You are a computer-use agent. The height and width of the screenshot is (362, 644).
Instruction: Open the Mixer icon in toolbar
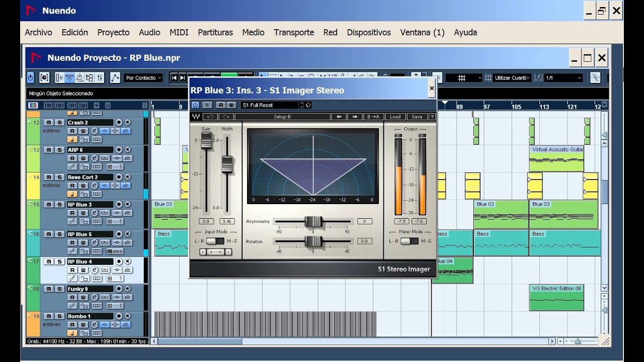pyautogui.click(x=100, y=77)
